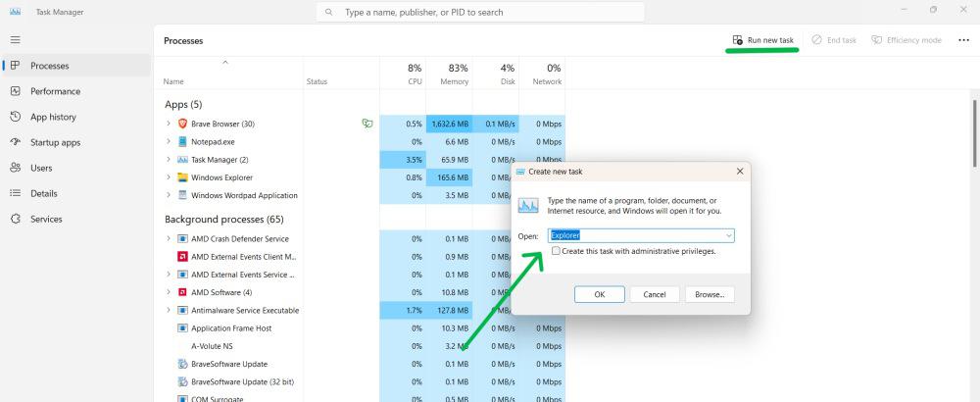The image size is (980, 402).
Task: Click the AMD Crash Defender Service icon
Action: click(x=182, y=239)
